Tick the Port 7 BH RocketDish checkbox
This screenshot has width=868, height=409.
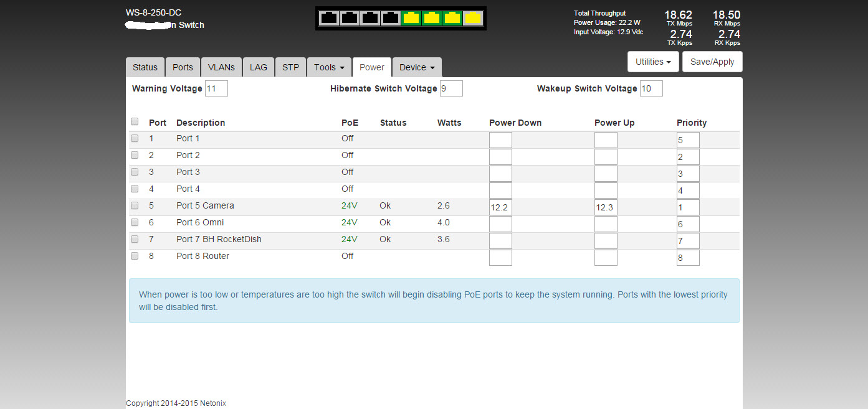(x=135, y=239)
